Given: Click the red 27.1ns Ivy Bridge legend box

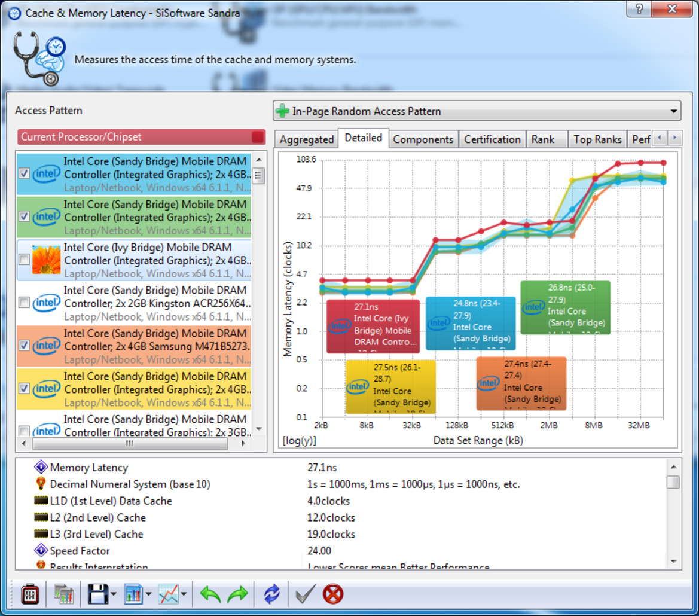Looking at the screenshot, I should [373, 327].
